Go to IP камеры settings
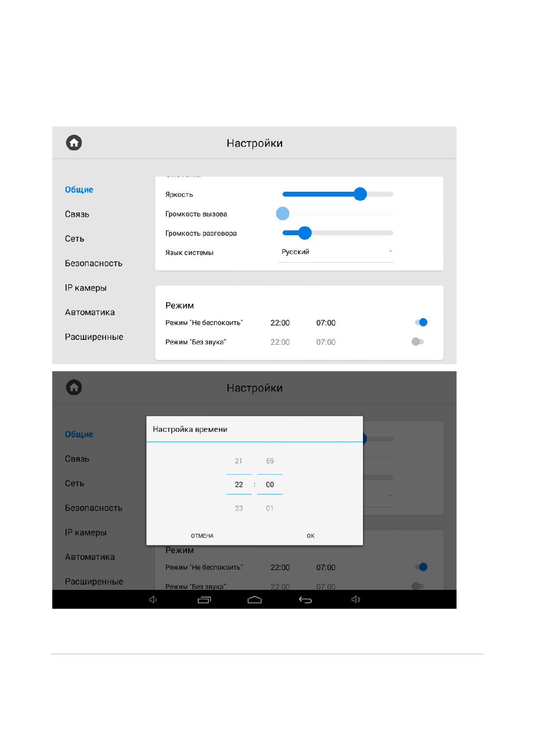Image resolution: width=535 pixels, height=756 pixels. 86,288
